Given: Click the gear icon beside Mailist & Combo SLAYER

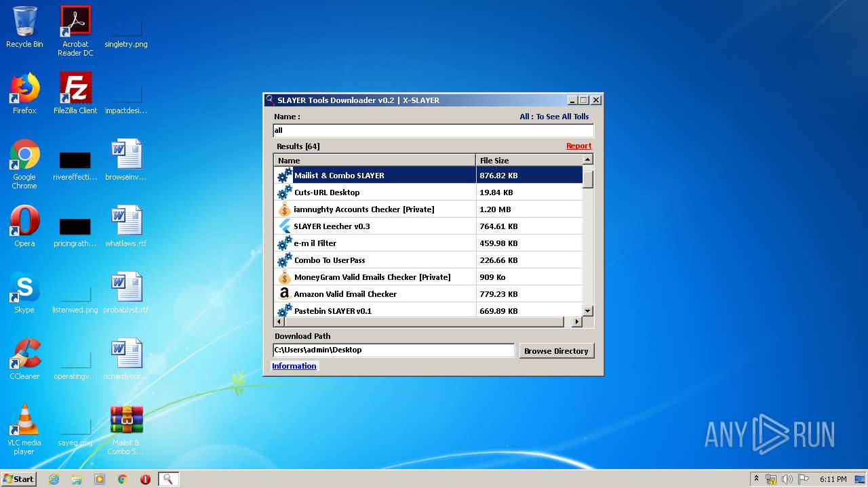Looking at the screenshot, I should (285, 176).
